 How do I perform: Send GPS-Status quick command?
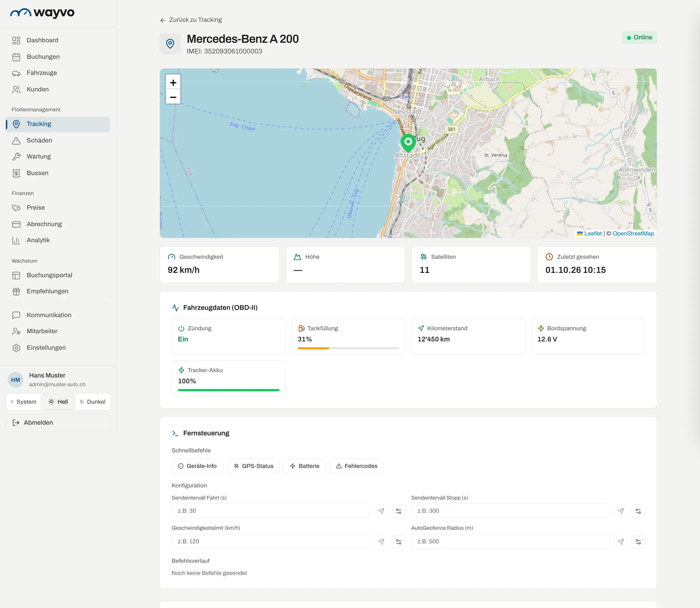[253, 466]
